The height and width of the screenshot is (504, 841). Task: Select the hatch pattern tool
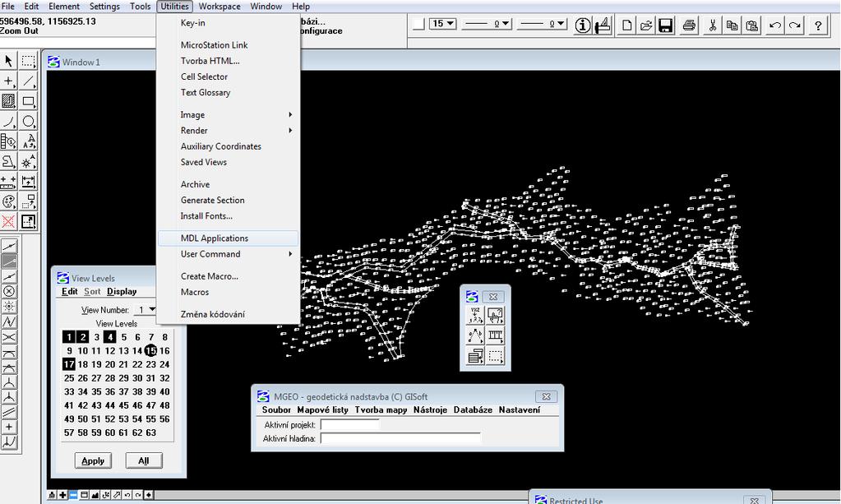point(8,101)
